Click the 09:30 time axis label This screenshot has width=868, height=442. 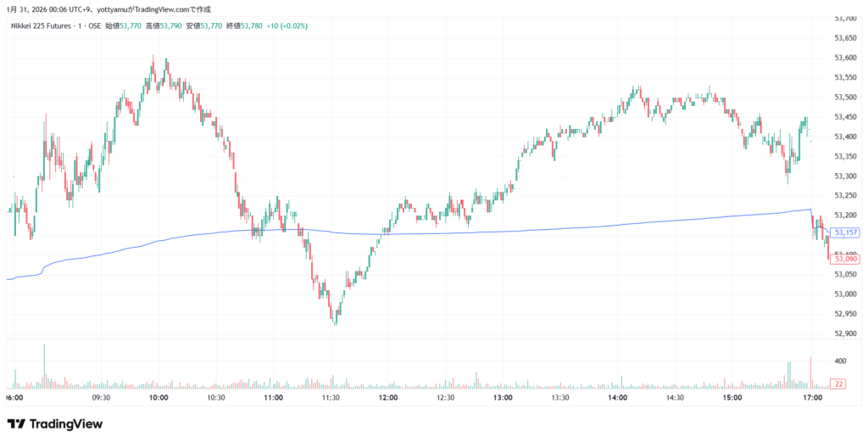(x=102, y=397)
